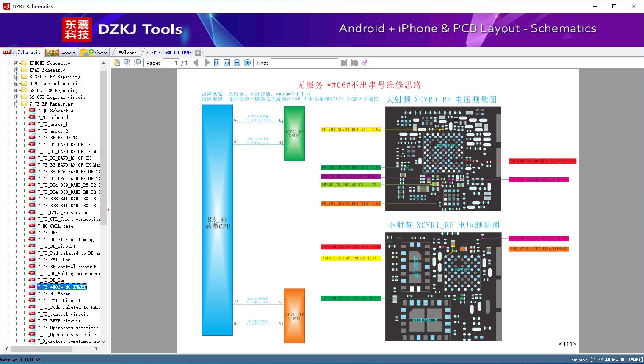This screenshot has height=364, width=644.
Task: Find the next search match
Action: tap(354, 63)
